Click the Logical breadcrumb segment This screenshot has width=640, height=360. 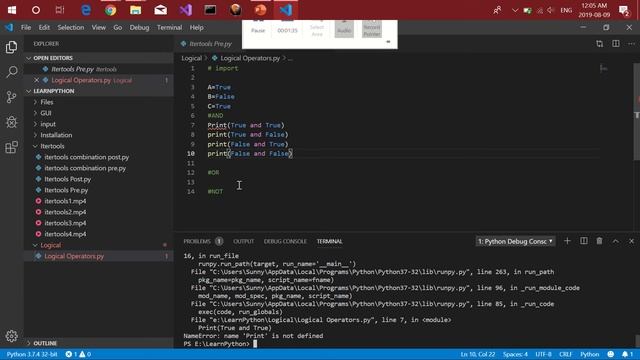click(191, 58)
